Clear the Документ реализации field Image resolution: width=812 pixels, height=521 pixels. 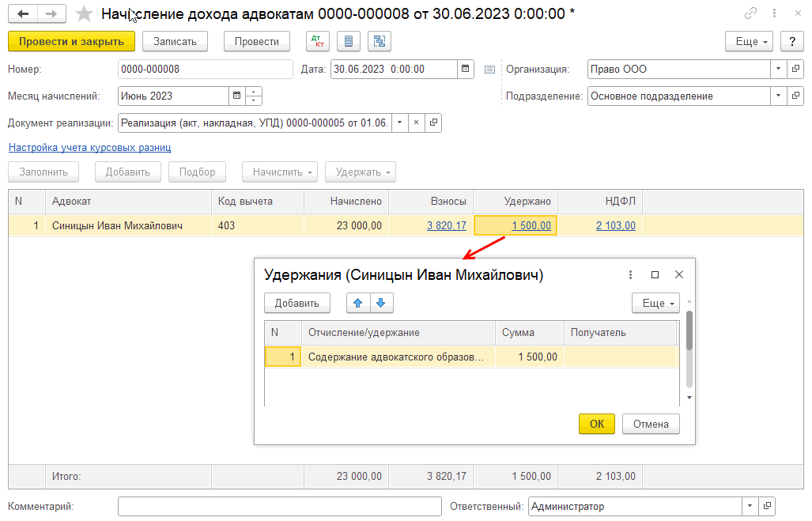[417, 123]
